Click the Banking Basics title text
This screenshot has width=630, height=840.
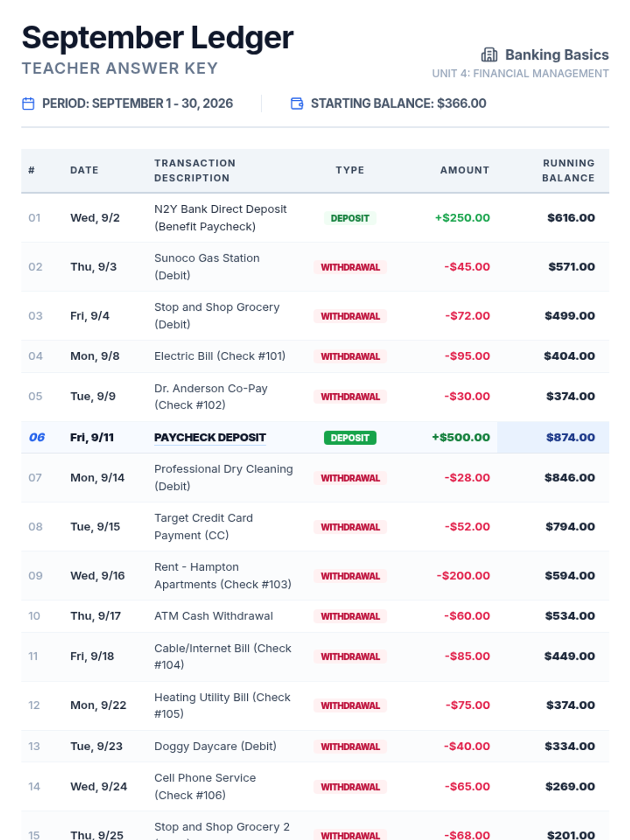coord(557,55)
